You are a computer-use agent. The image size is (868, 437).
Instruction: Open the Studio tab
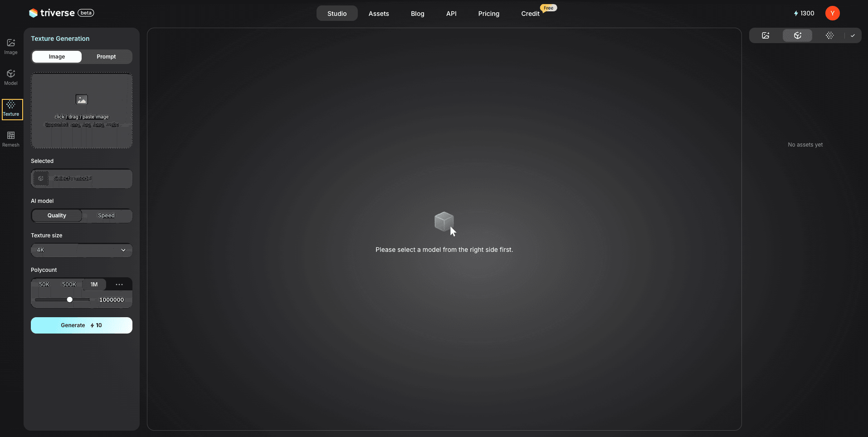[337, 14]
